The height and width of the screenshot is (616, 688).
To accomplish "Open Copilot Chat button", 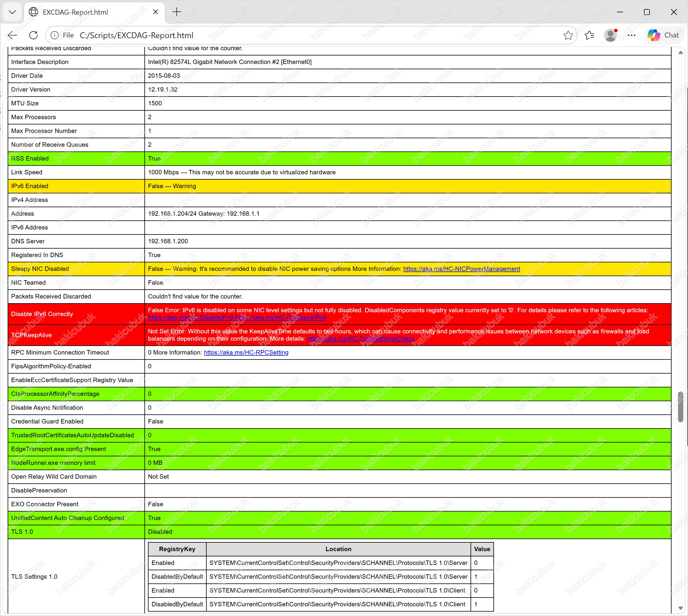I will pyautogui.click(x=663, y=35).
